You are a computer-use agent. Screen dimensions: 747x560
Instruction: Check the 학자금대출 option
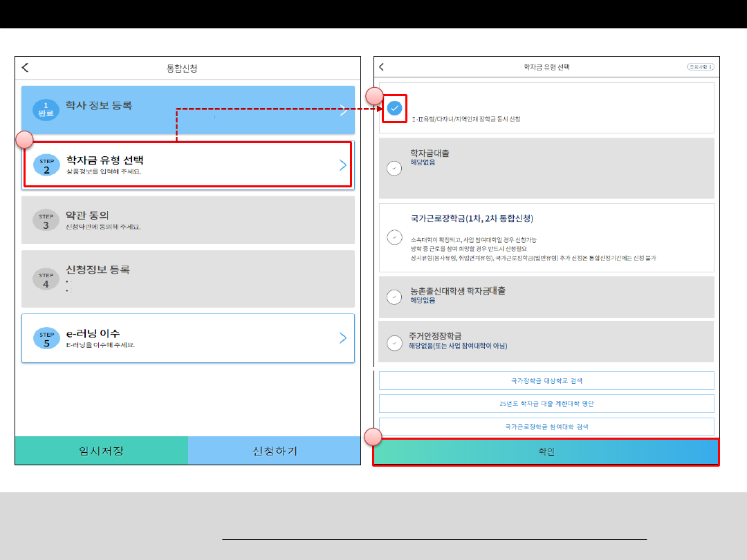pos(394,168)
